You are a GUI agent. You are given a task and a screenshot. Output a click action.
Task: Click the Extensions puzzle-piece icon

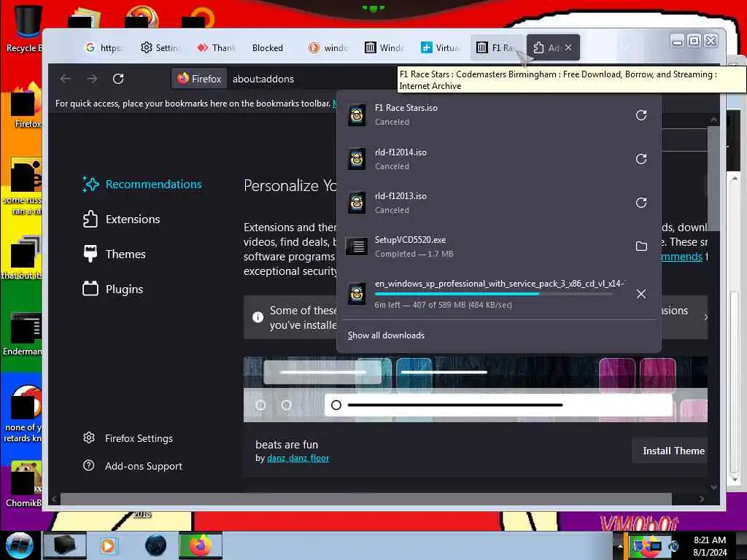click(x=90, y=219)
